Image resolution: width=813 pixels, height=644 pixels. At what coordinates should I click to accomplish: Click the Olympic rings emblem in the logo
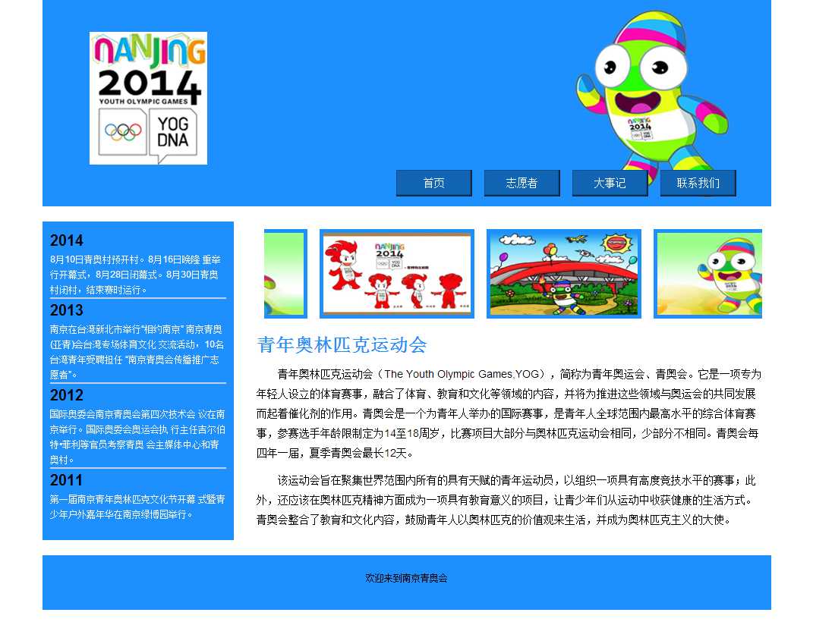click(x=123, y=132)
